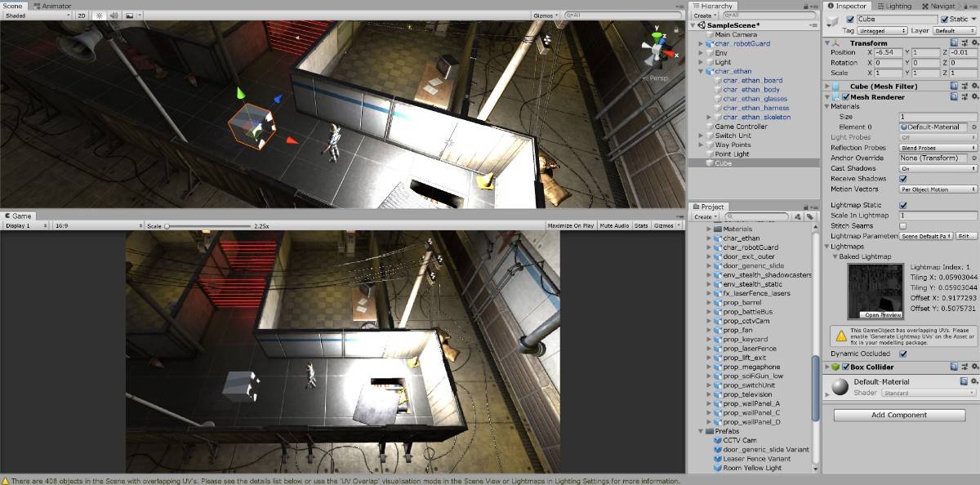980x485 pixels.
Task: Switch to the Animator tab
Action: tap(51, 5)
